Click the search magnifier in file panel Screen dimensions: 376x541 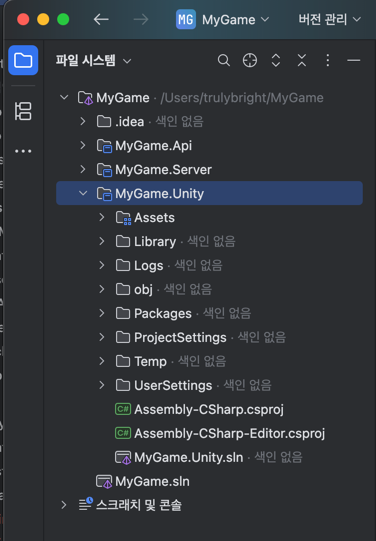[x=224, y=60]
